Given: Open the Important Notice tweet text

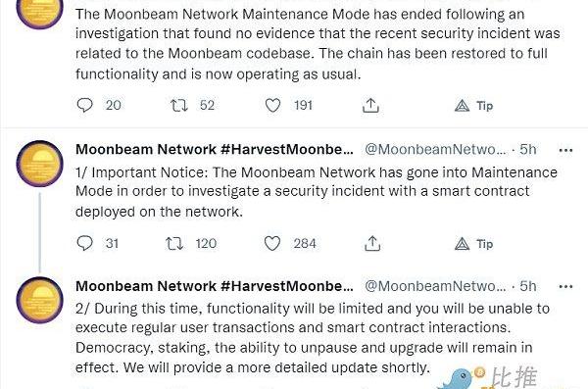Looking at the screenshot, I should [x=317, y=192].
